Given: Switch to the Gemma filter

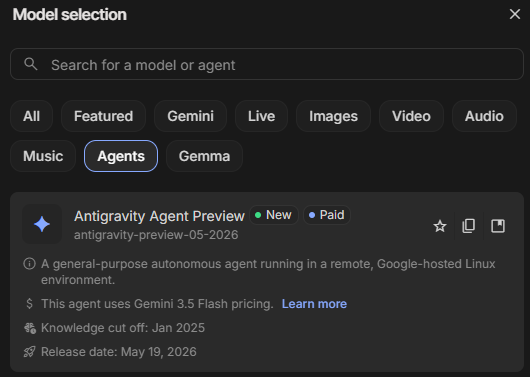Looking at the screenshot, I should (204, 156).
